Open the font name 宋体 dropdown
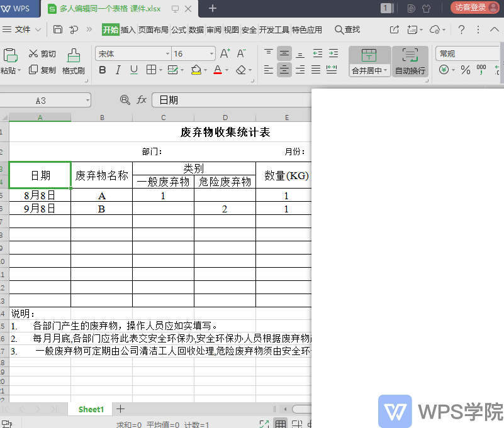The image size is (504, 428). tap(168, 53)
